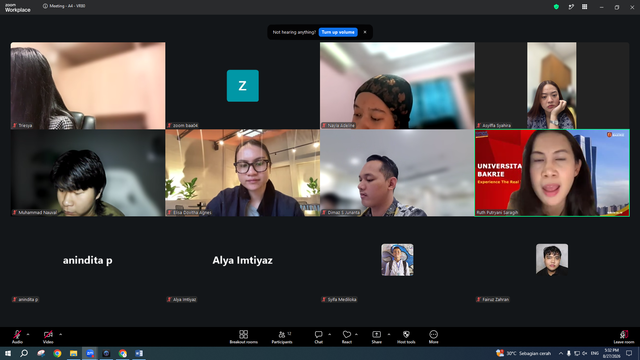Image resolution: width=640 pixels, height=360 pixels.
Task: Turn on camera using the Video button
Action: point(48,337)
